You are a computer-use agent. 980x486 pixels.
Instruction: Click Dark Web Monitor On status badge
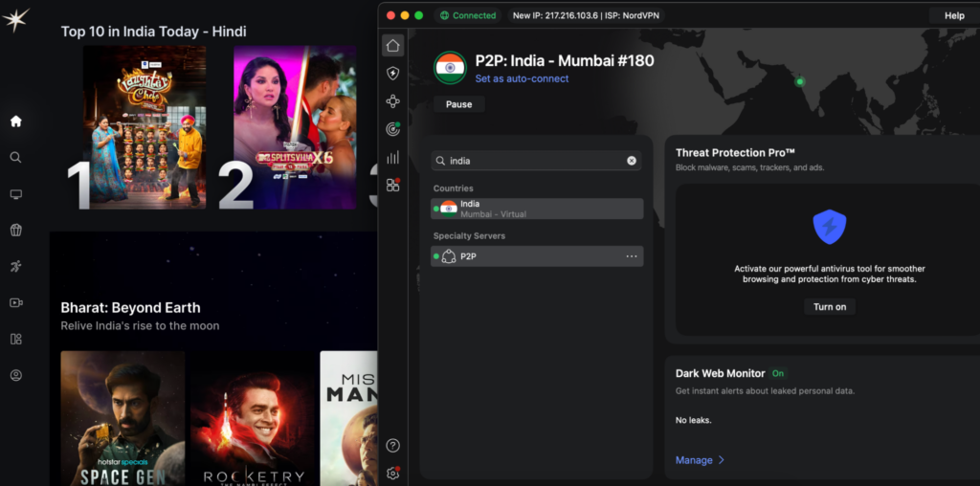(x=777, y=373)
